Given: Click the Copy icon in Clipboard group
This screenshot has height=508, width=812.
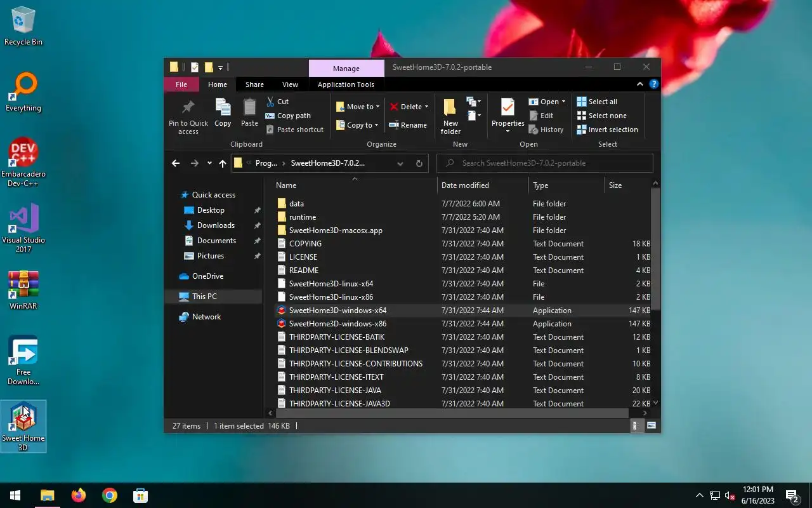Looking at the screenshot, I should (223, 113).
